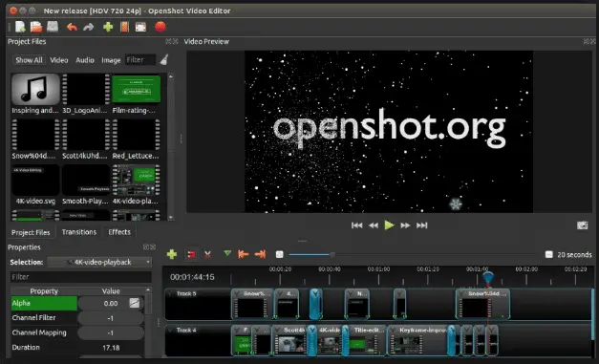Filter project files by Audio
599x364 pixels.
coord(85,60)
